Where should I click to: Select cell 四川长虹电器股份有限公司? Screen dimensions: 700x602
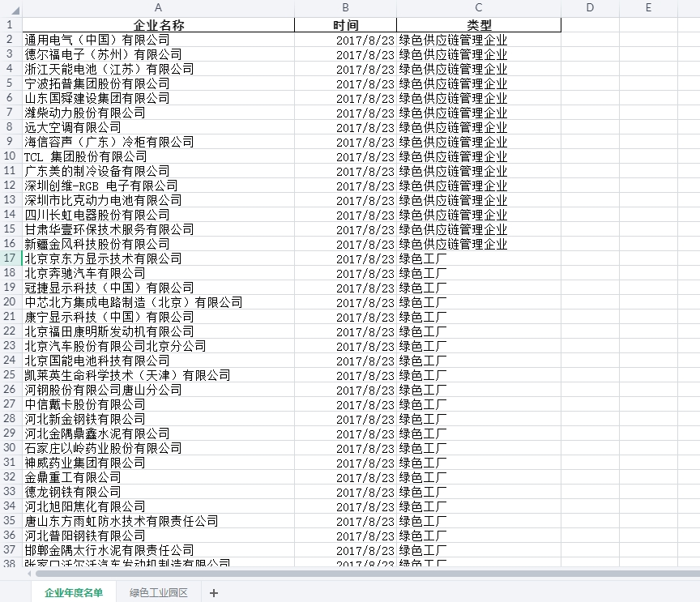click(159, 215)
